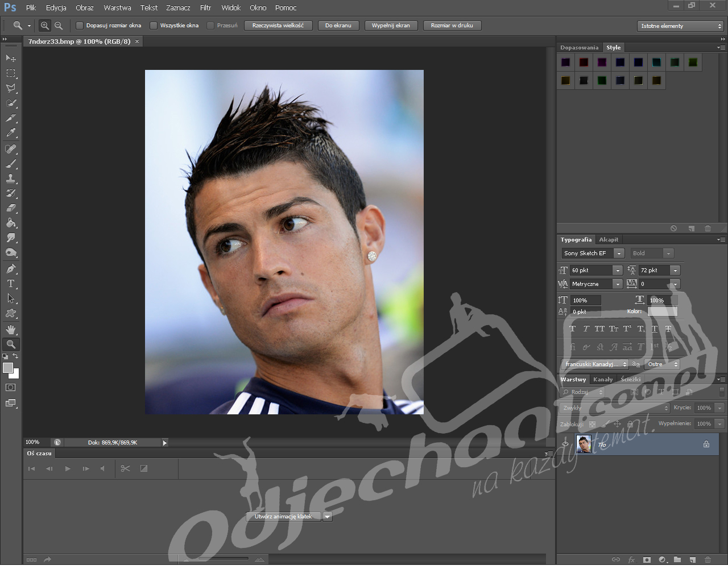Select the Paint Bucket tool
The image size is (728, 582).
pos(11,223)
